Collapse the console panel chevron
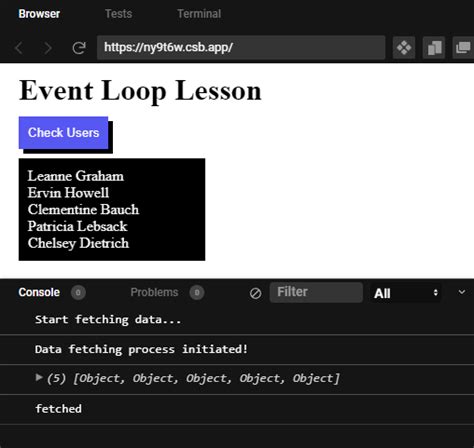Image resolution: width=474 pixels, height=448 pixels. pos(462,292)
